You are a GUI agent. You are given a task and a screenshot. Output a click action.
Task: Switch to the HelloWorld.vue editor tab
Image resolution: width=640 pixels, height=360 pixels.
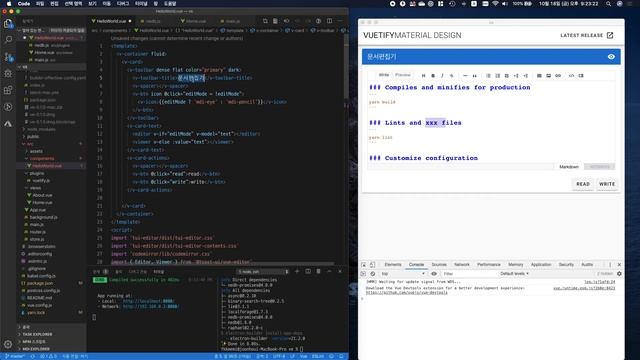click(111, 21)
